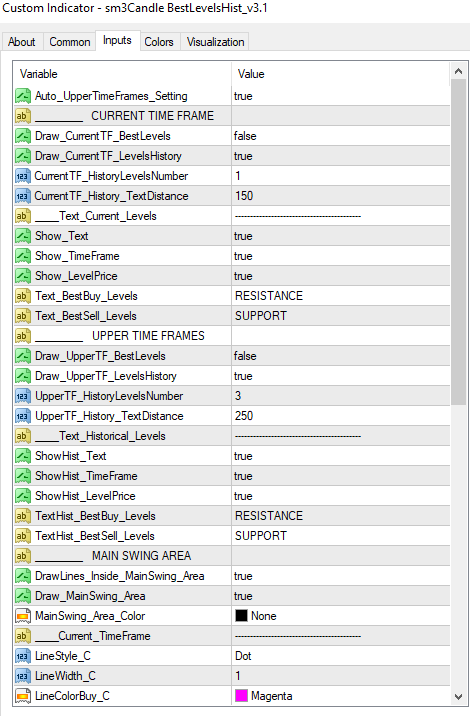Click the 123 icon of LineStyle_C
This screenshot has height=716, width=470.
coord(22,656)
